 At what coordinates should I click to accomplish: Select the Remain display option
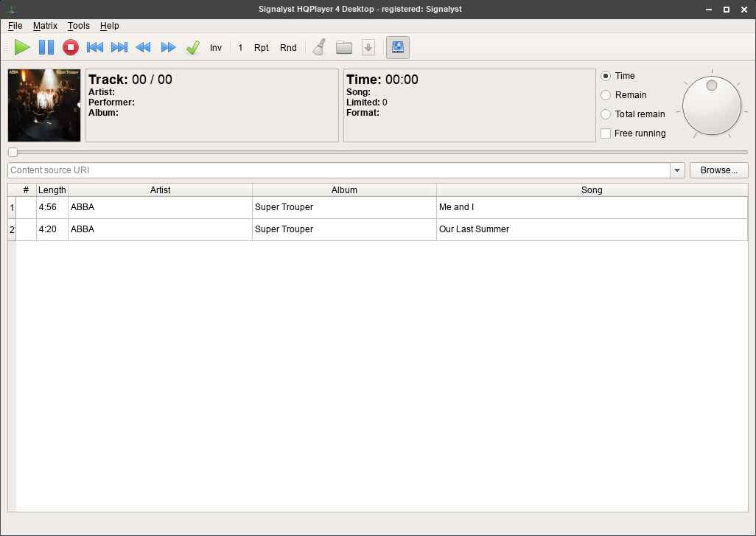[x=606, y=95]
